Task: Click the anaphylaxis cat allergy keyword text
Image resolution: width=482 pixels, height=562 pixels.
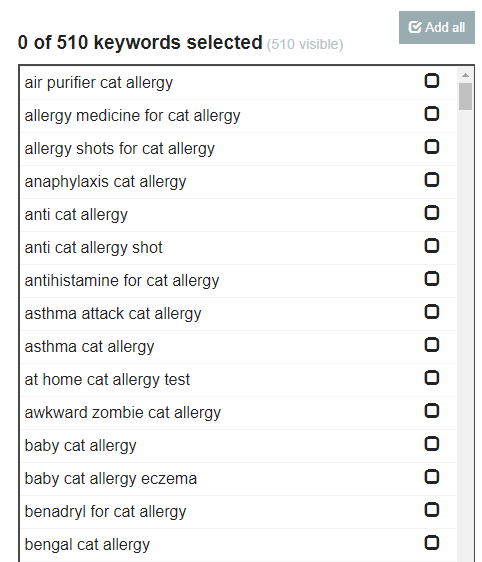Action: 105,182
